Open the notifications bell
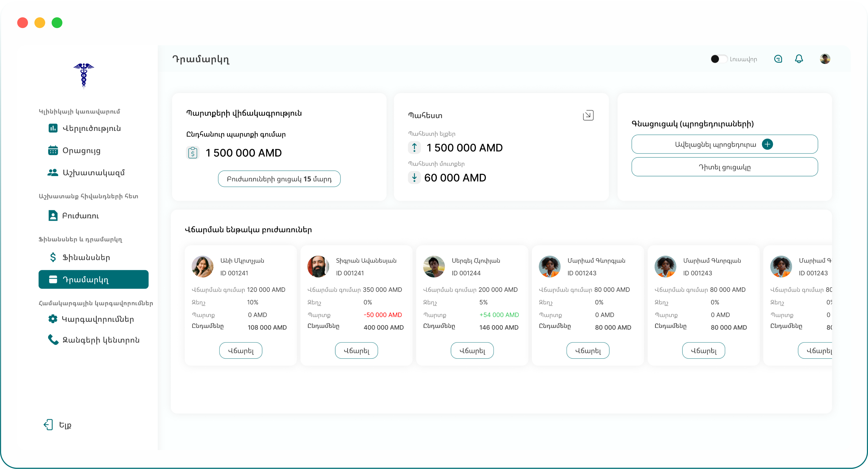The width and height of the screenshot is (868, 469). tap(799, 59)
